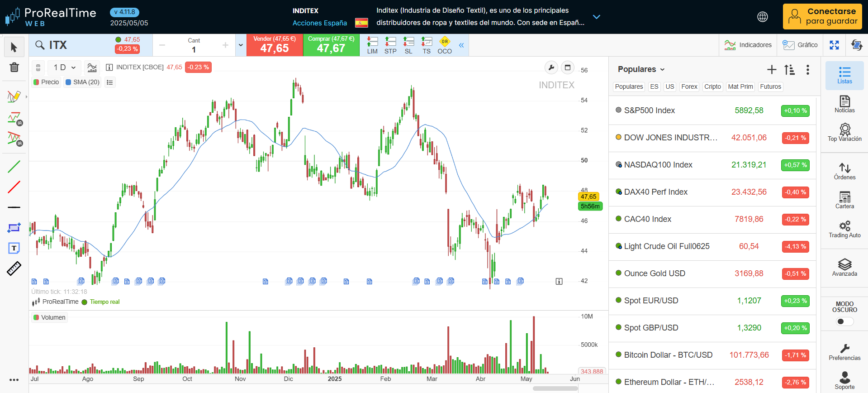Open chart settings wrench icon
868x393 pixels.
point(551,68)
